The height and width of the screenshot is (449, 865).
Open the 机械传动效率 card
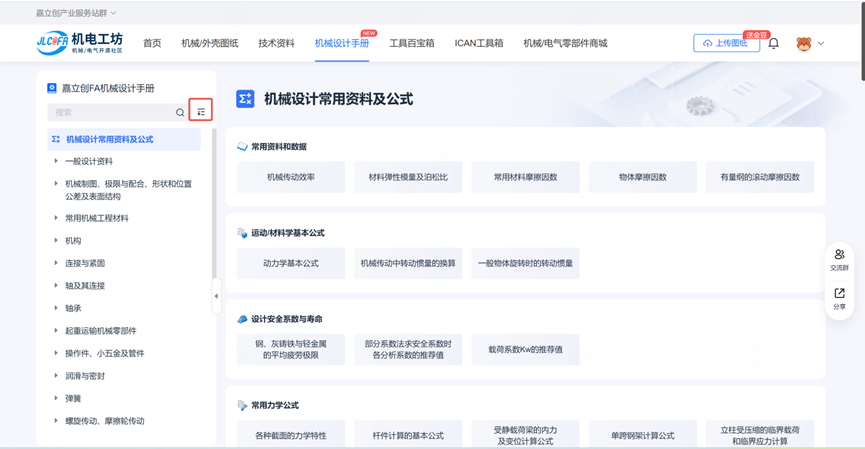[290, 177]
